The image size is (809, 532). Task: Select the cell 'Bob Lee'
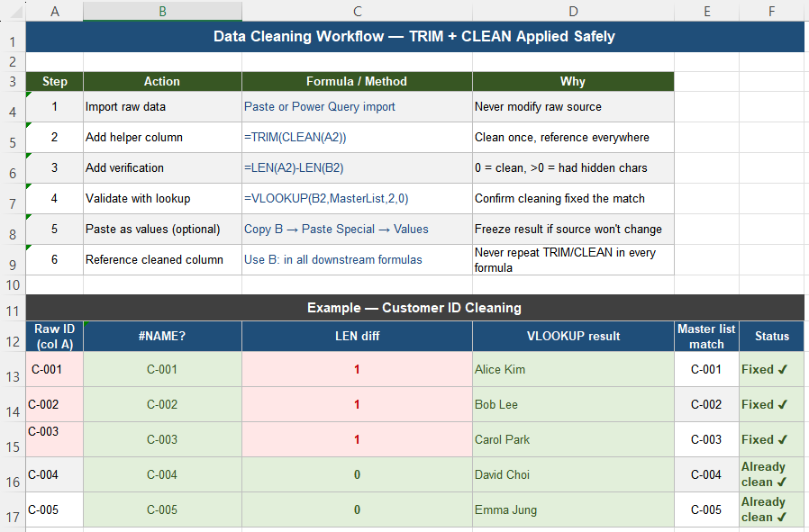coord(573,405)
